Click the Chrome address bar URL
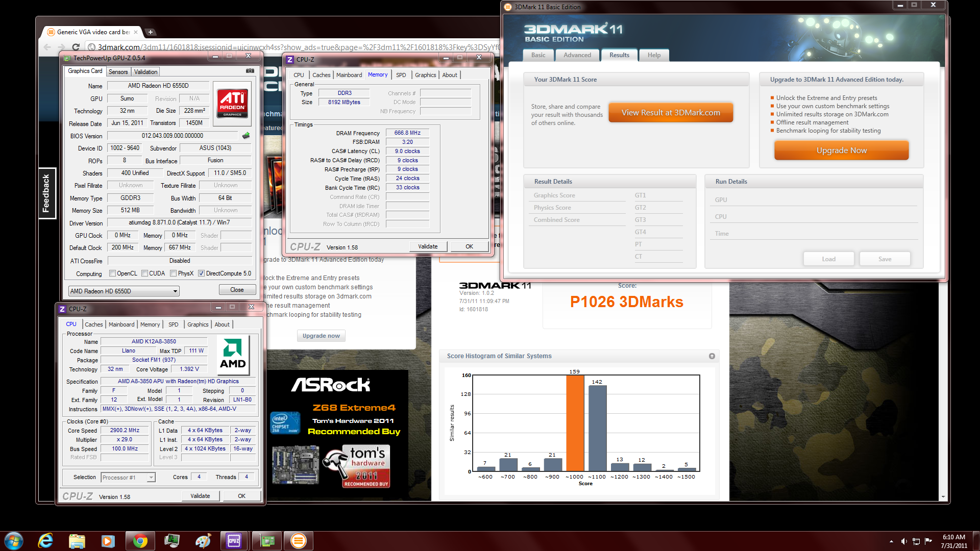This screenshot has width=980, height=551. 298,47
